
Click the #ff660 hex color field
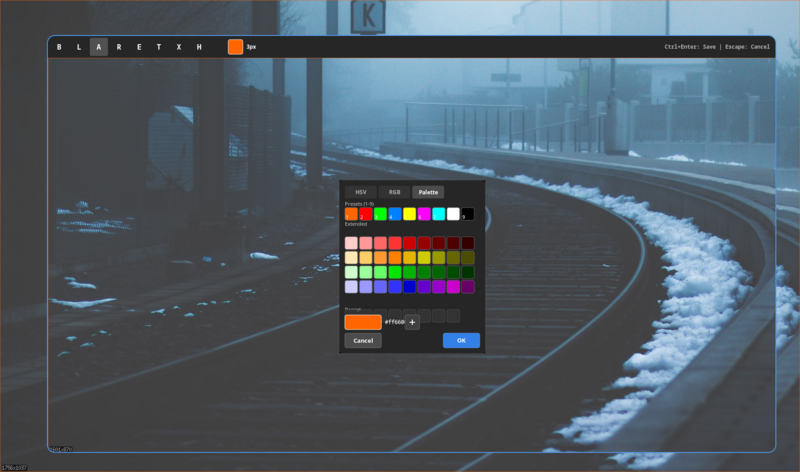394,322
